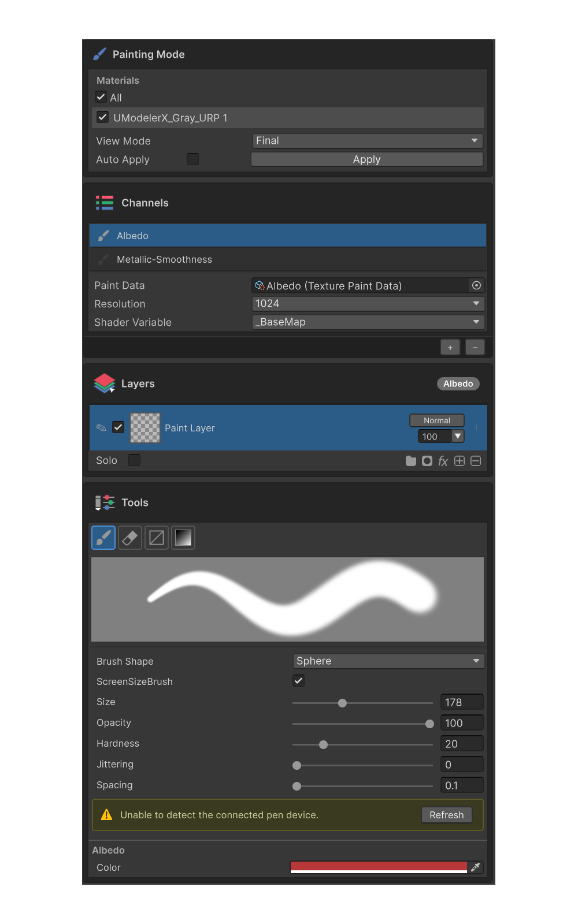Click the Shader Variable label
Viewport: 578px width, 924px height.
[x=133, y=322]
